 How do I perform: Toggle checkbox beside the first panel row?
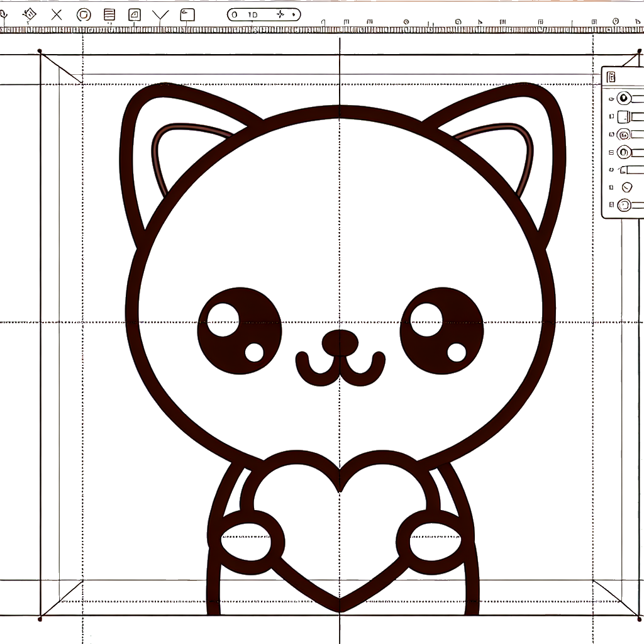611,98
